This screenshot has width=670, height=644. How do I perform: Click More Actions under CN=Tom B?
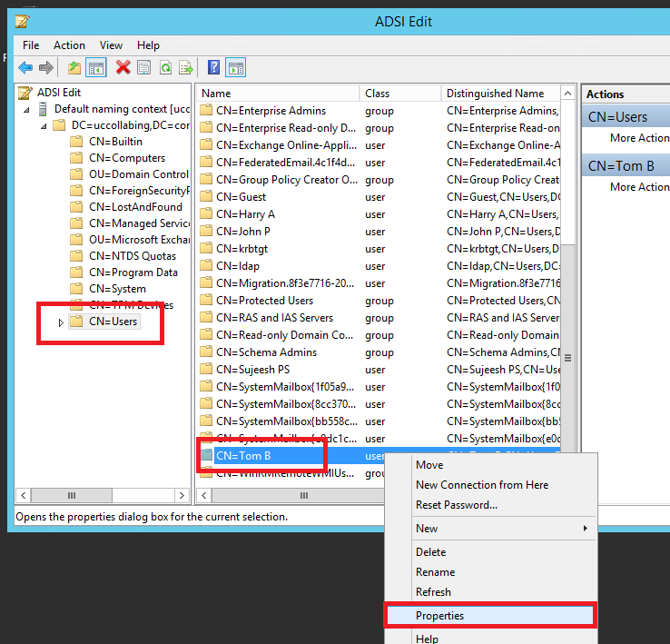[x=640, y=187]
